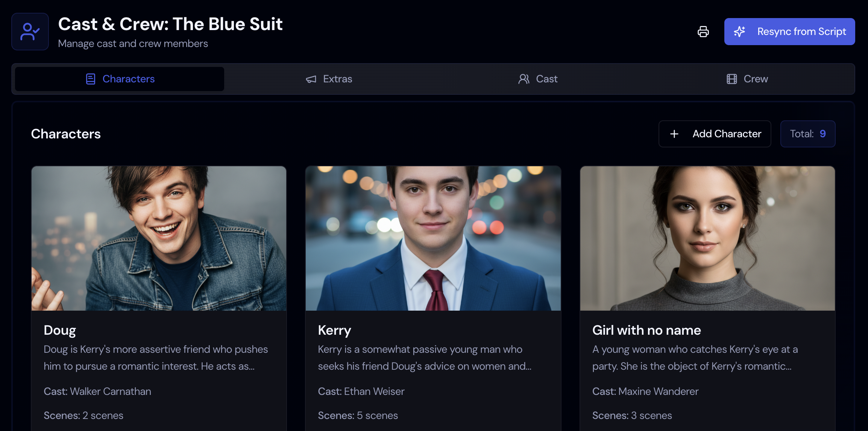Click the cast and crew user-check logo icon
This screenshot has height=431, width=868.
pos(30,32)
